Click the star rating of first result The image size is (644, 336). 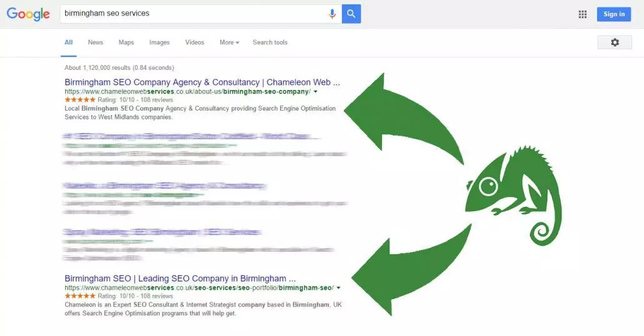(x=79, y=100)
